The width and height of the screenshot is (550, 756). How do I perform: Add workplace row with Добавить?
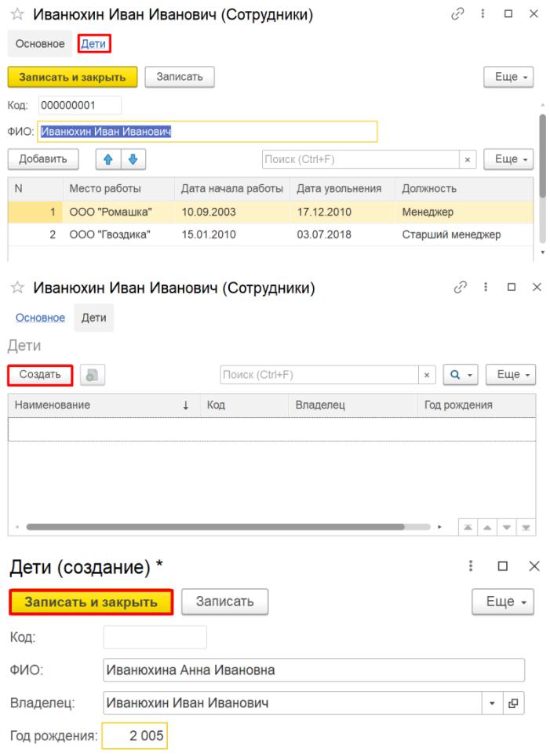pyautogui.click(x=43, y=159)
